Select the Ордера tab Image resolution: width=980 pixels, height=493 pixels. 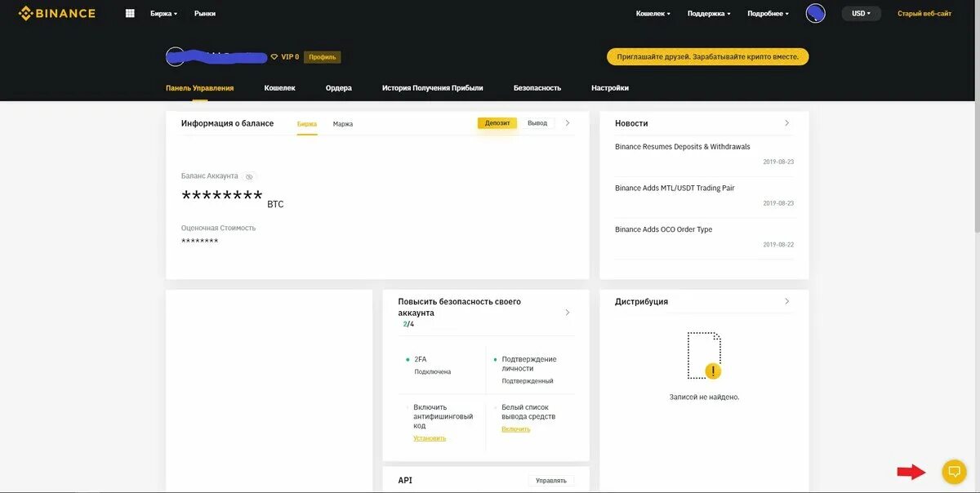pyautogui.click(x=338, y=88)
